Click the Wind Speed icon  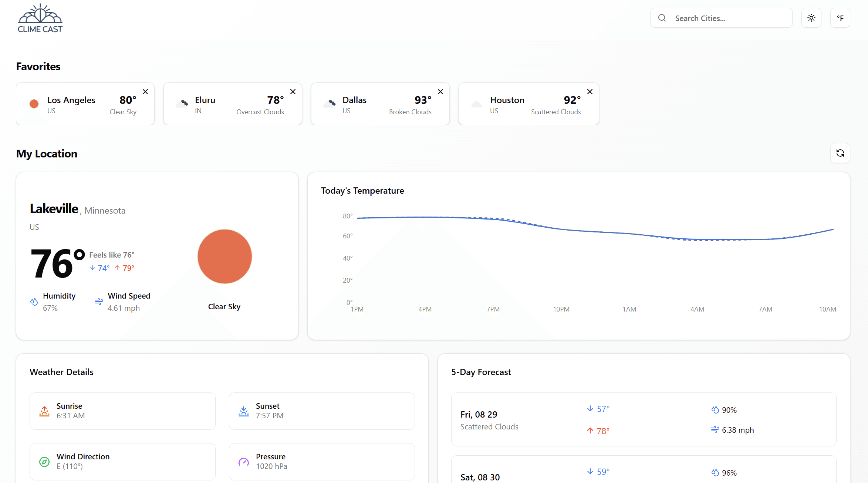(x=99, y=302)
